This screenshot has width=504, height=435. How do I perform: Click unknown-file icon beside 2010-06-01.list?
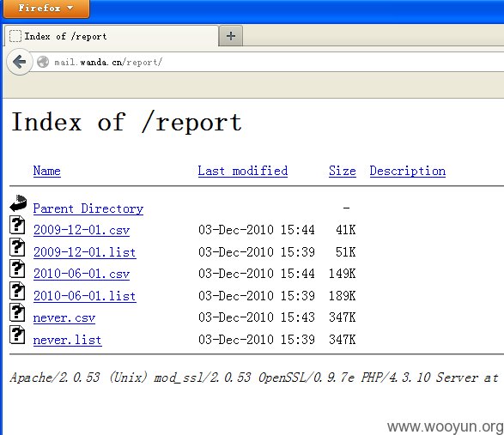pyautogui.click(x=17, y=291)
